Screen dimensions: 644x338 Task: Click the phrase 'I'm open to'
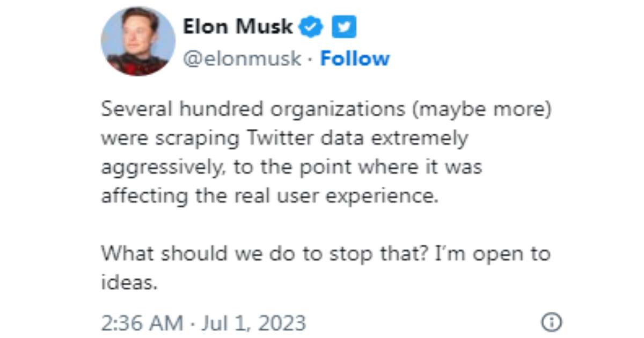pyautogui.click(x=492, y=254)
